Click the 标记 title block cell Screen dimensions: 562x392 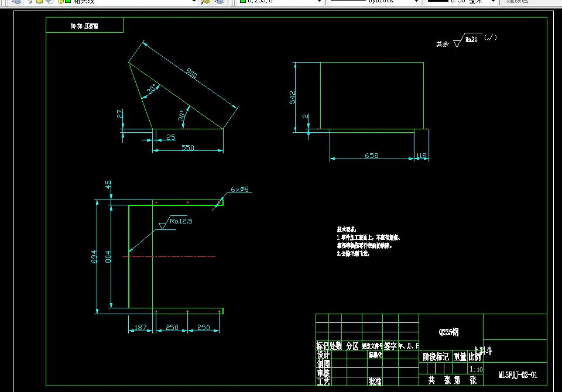tap(322, 346)
